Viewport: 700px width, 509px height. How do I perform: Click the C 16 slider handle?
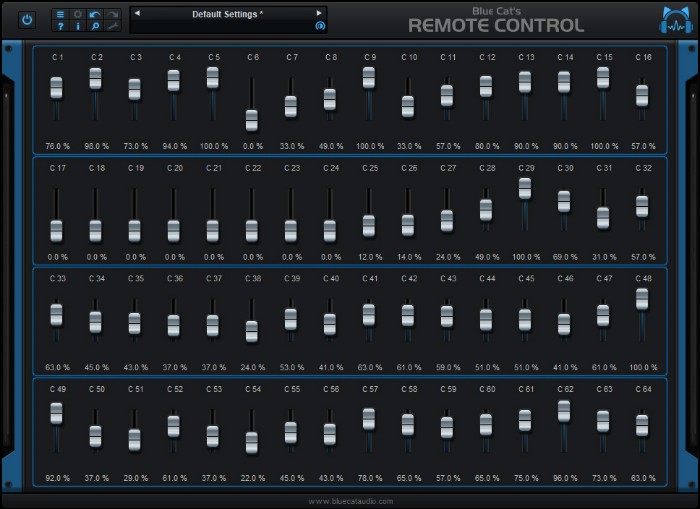click(x=642, y=96)
